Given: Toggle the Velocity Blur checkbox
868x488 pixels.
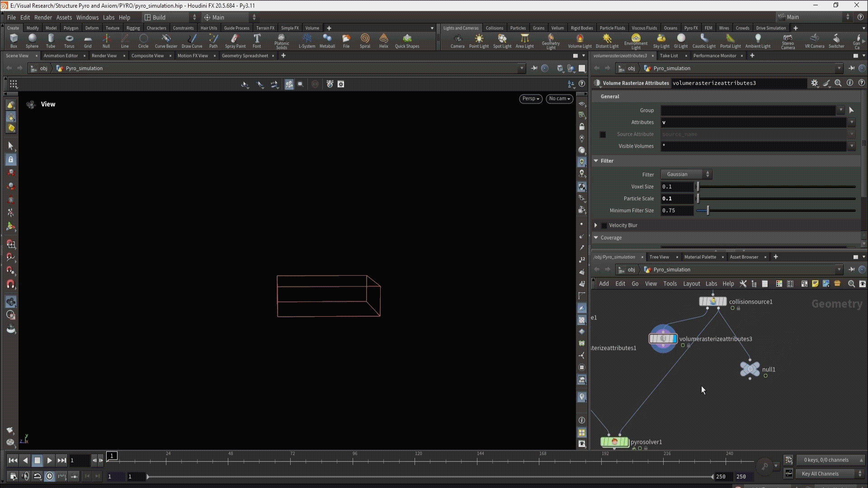Looking at the screenshot, I should [x=604, y=225].
